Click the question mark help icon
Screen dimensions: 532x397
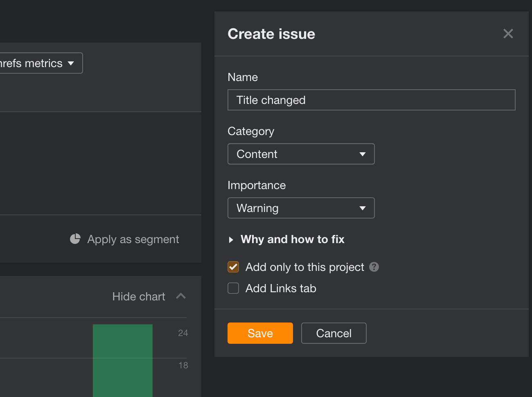[374, 267]
